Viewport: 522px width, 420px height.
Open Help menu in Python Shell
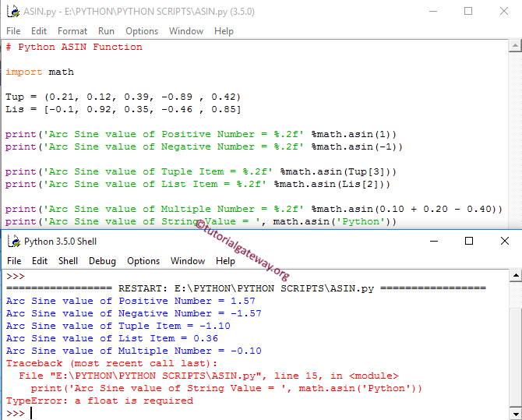225,261
